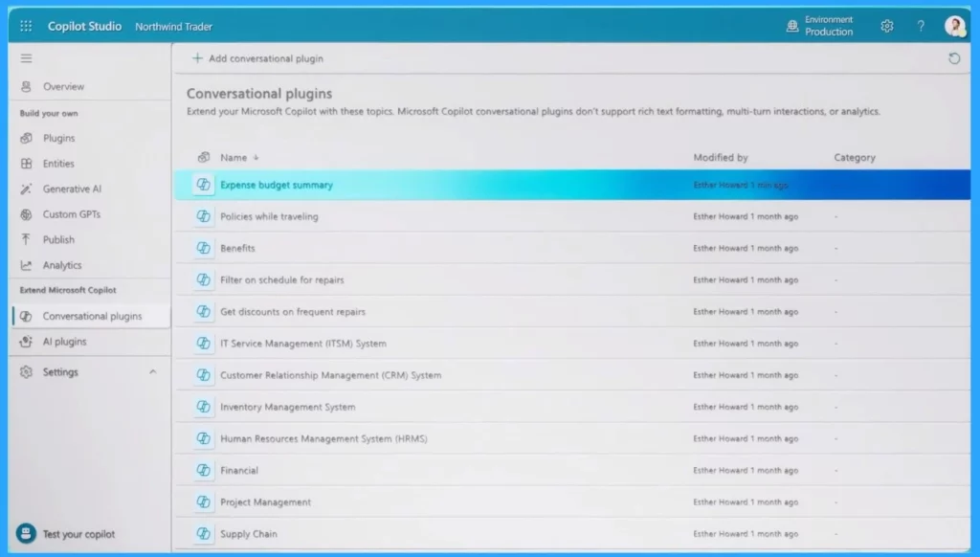980x557 pixels.
Task: Click the Publish arrow icon
Action: tap(26, 239)
